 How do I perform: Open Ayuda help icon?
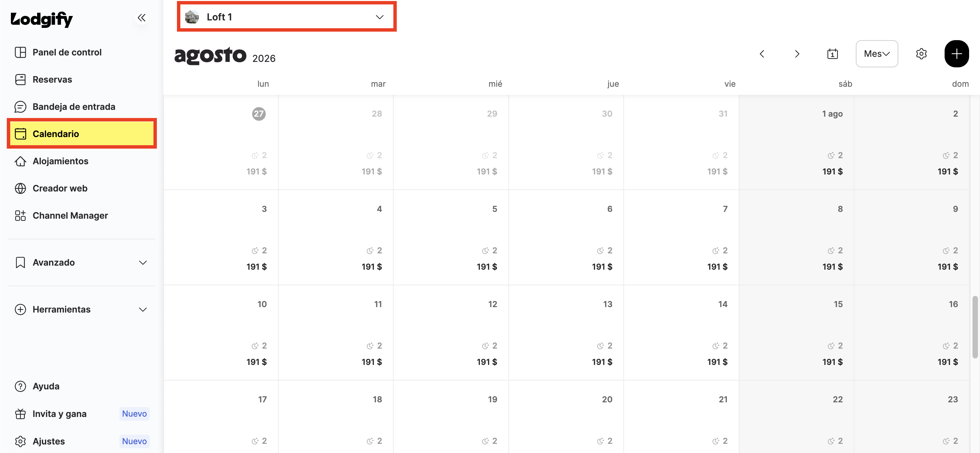point(20,386)
